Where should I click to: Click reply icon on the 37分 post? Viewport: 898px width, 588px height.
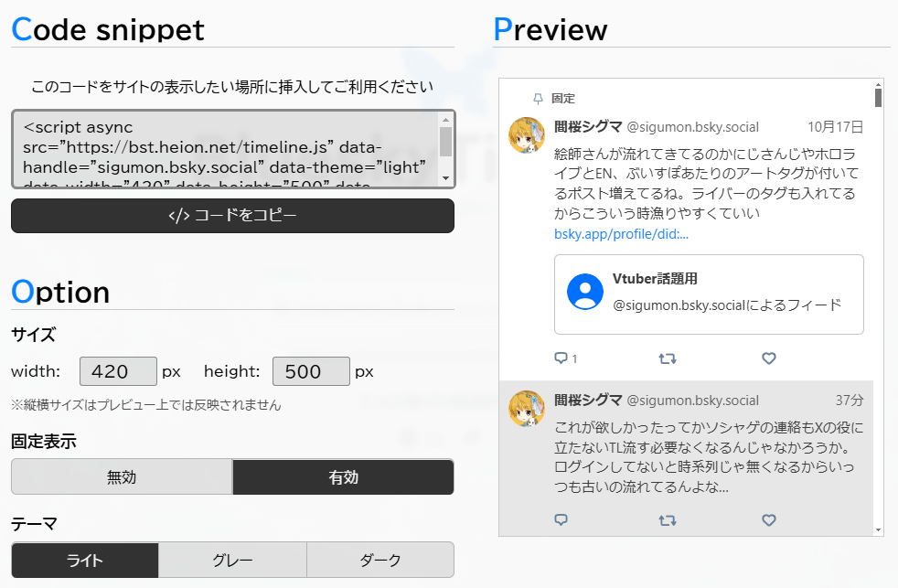(561, 520)
